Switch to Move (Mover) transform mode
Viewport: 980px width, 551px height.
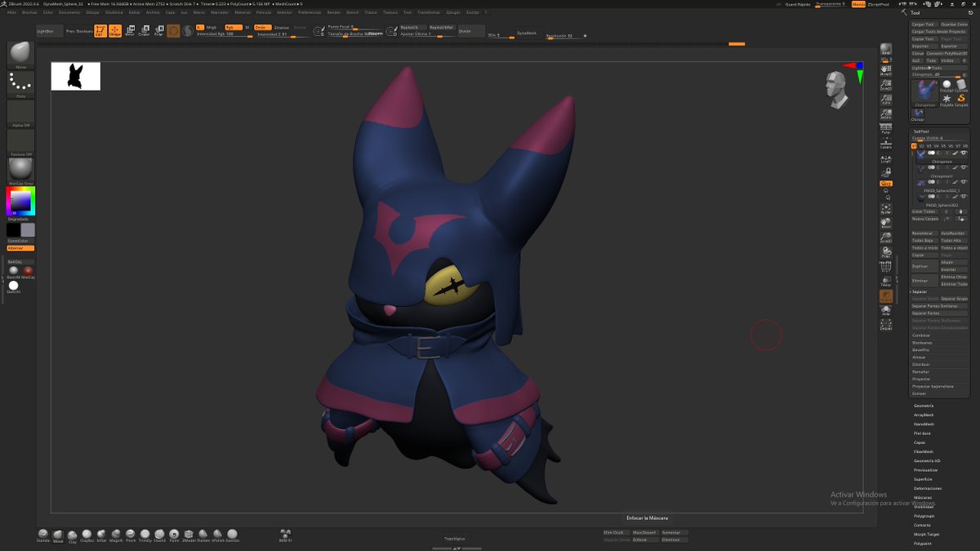(129, 31)
